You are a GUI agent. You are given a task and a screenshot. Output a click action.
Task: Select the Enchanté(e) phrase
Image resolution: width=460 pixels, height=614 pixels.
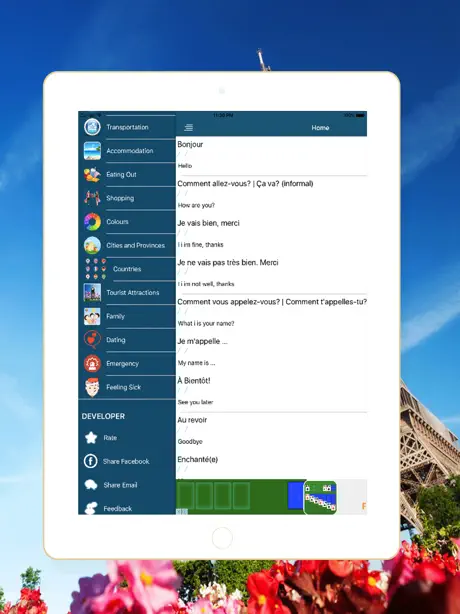tap(198, 459)
